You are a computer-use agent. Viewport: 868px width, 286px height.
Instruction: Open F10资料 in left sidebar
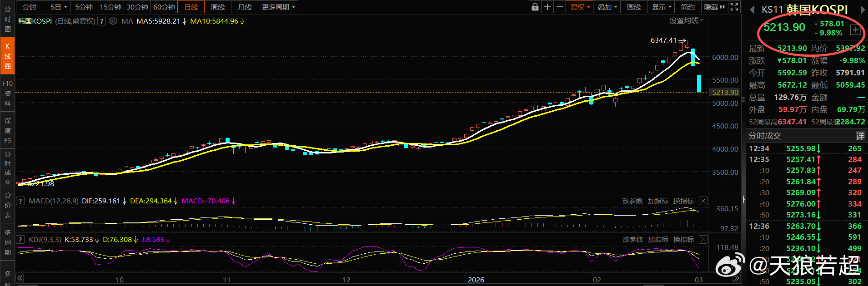click(7, 94)
